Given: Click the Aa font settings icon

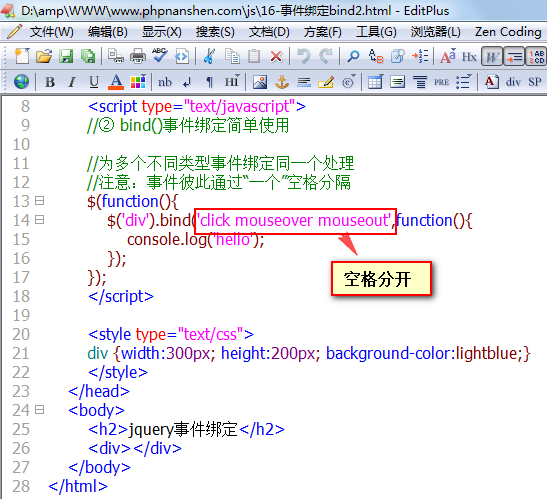Looking at the screenshot, I should [x=448, y=56].
